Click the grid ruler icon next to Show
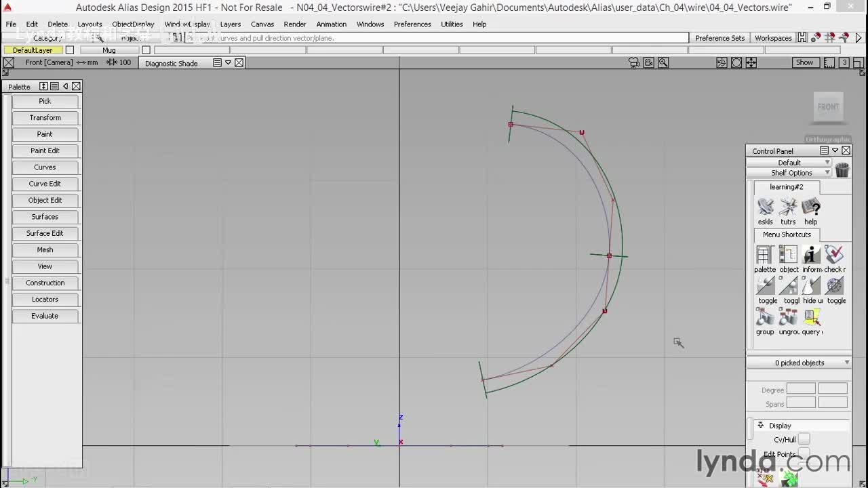 (x=829, y=62)
